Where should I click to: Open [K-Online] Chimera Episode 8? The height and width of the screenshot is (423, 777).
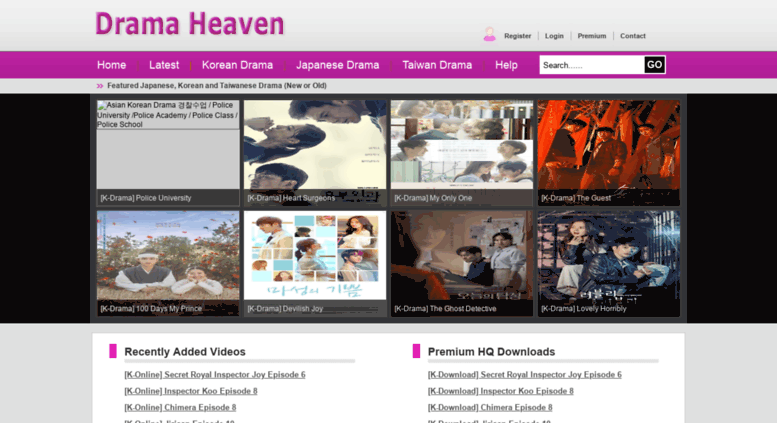(180, 407)
